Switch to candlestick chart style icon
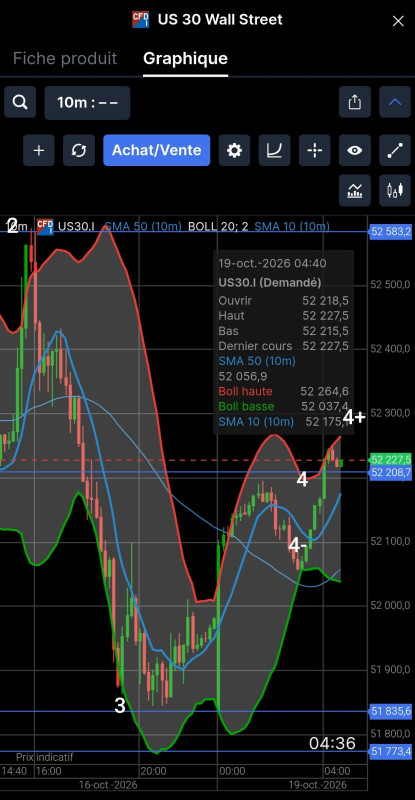 tap(395, 190)
